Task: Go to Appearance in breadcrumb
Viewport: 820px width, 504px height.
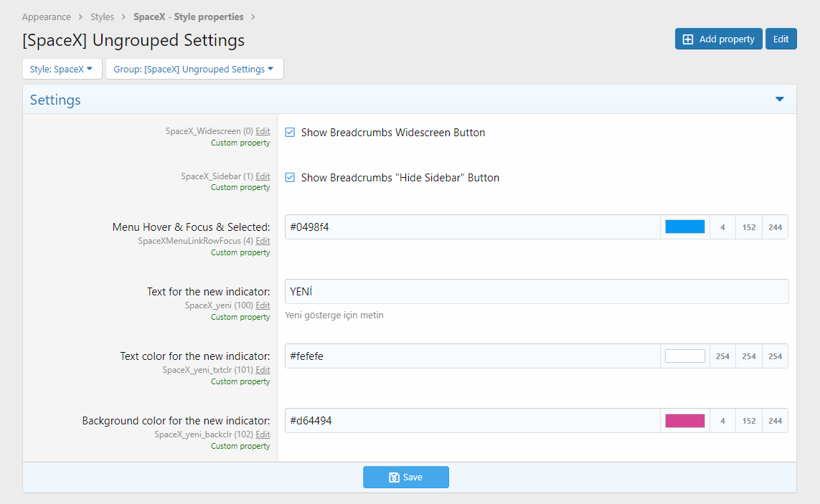Action: coord(46,16)
